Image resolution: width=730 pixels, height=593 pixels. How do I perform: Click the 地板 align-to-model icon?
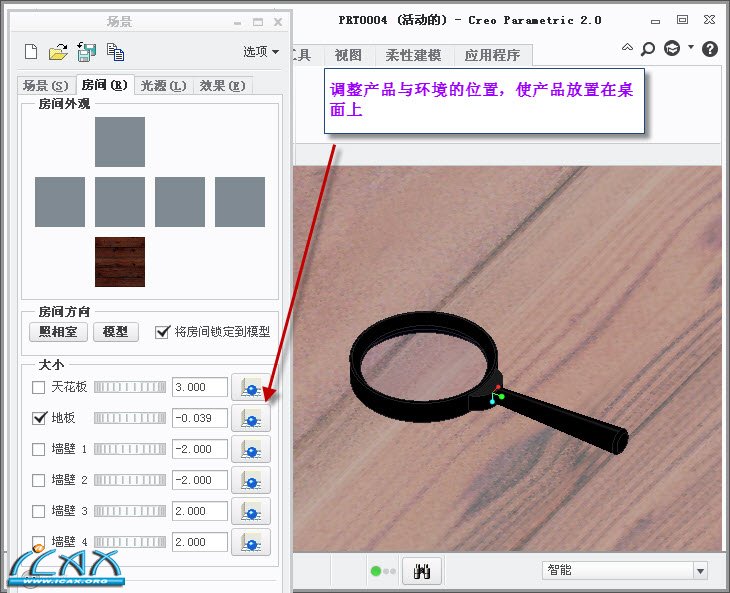tap(251, 418)
